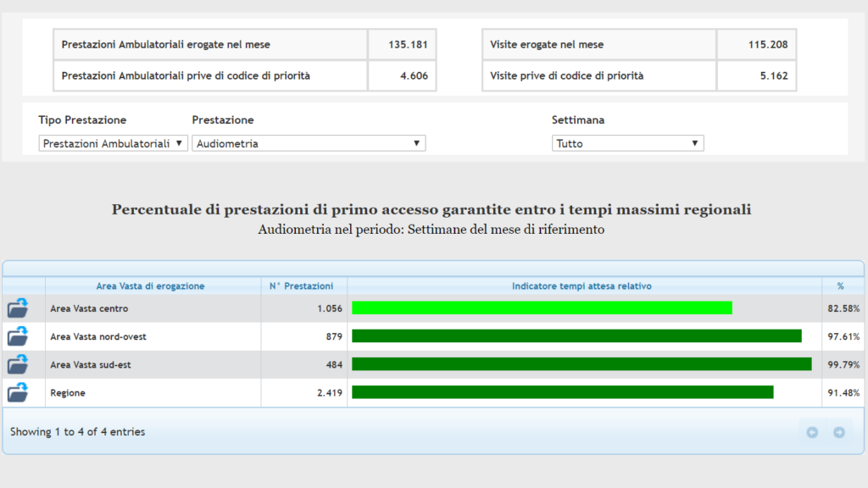Open folder icon in the Regione row
The width and height of the screenshot is (868, 488).
pyautogui.click(x=18, y=393)
